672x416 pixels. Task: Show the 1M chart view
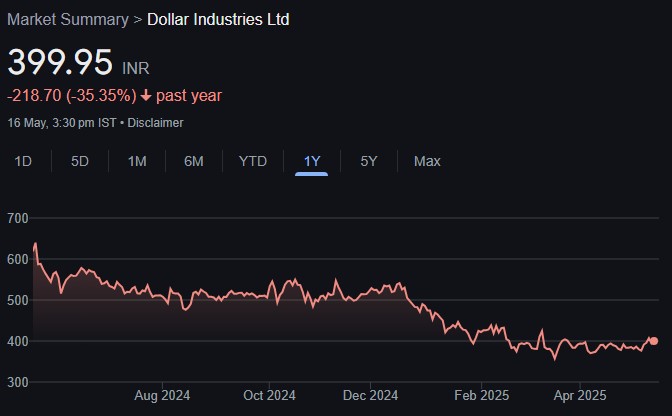coord(137,161)
